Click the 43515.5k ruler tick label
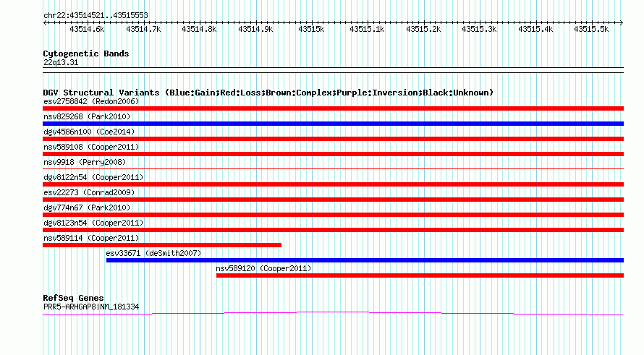 click(591, 29)
